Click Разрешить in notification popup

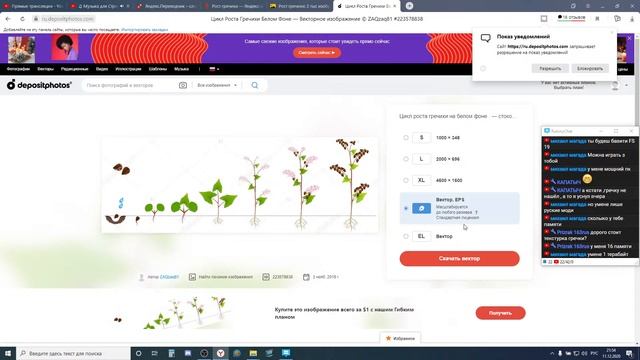click(550, 68)
